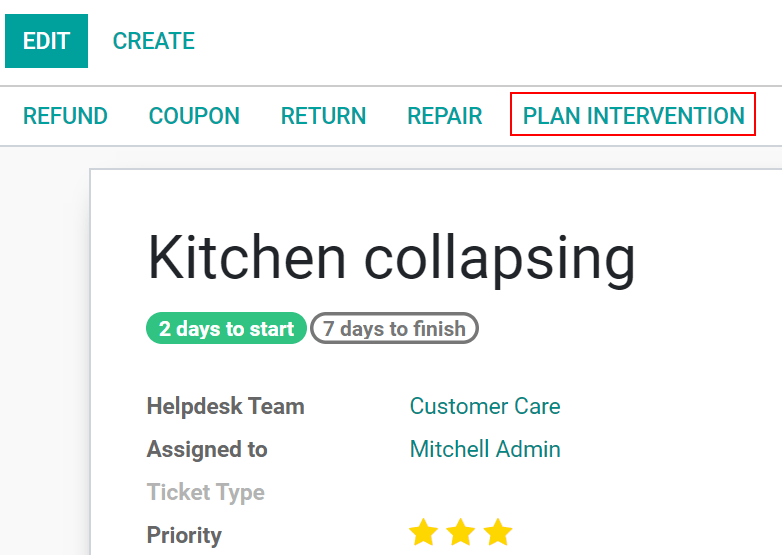Open the Mitchell Admin user link
This screenshot has height=555, width=782.
click(x=485, y=449)
